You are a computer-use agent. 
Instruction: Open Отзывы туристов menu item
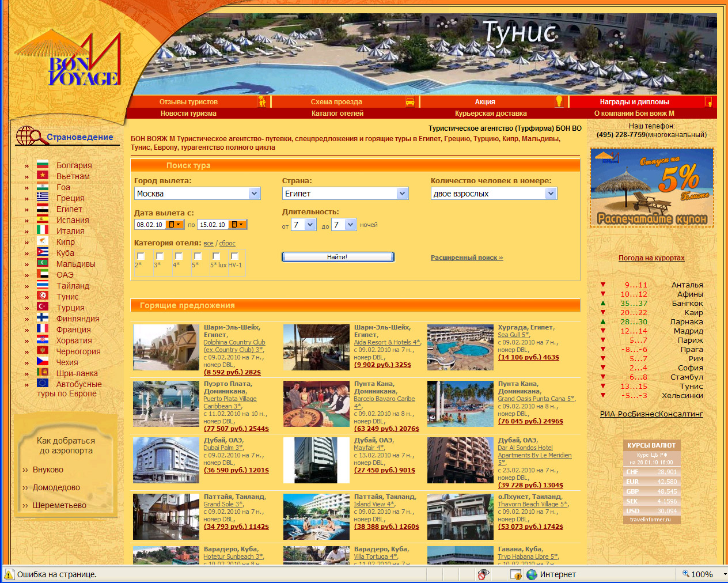pyautogui.click(x=188, y=102)
